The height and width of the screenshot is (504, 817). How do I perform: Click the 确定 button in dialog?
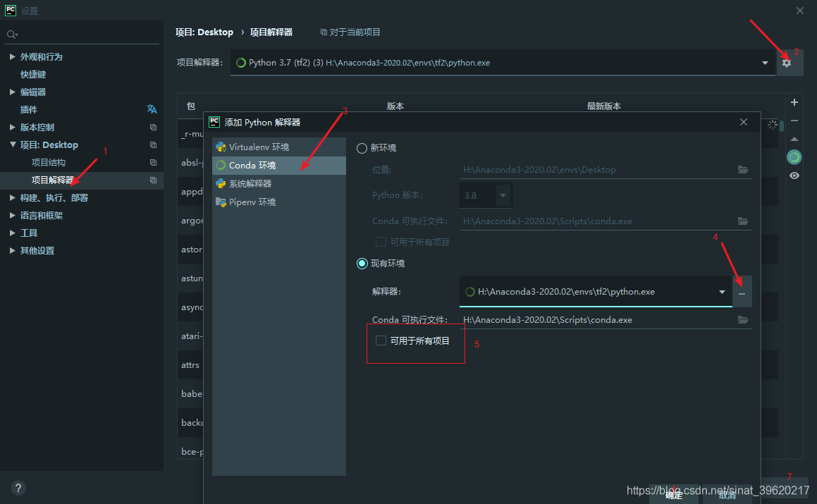click(674, 495)
